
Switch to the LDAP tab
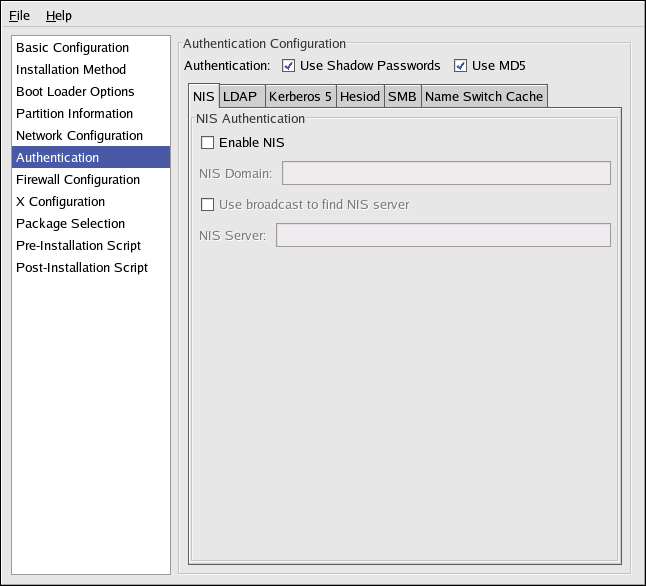click(x=240, y=97)
